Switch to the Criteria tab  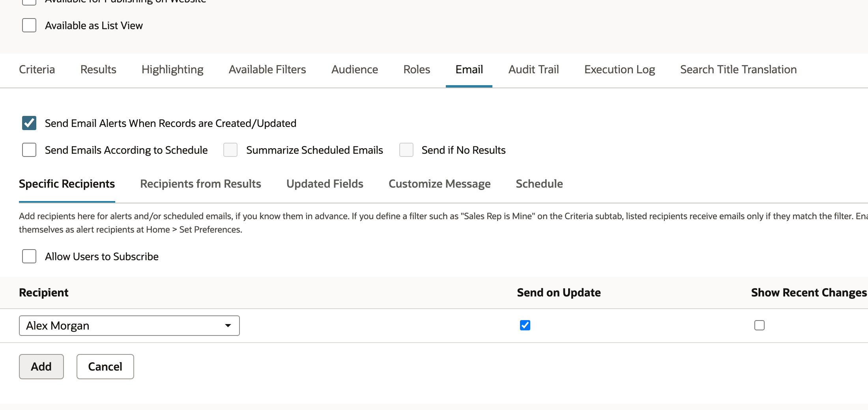(x=37, y=69)
